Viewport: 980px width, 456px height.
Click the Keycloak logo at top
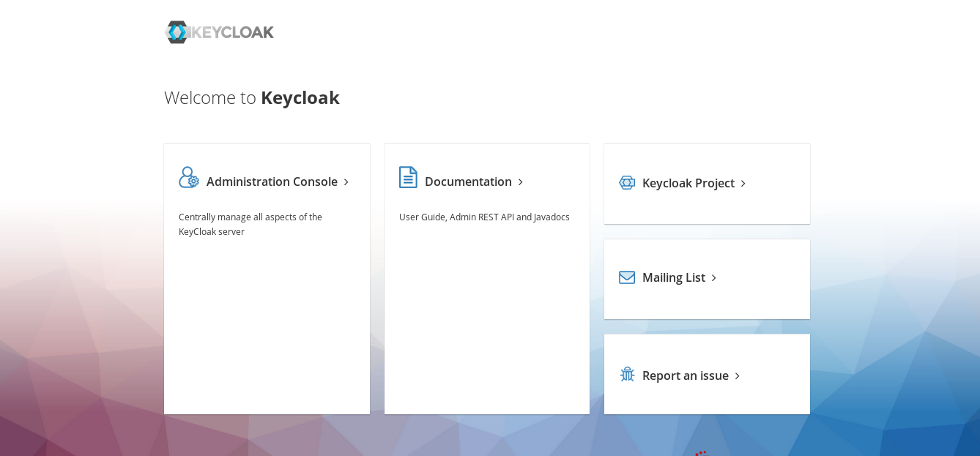(x=219, y=32)
